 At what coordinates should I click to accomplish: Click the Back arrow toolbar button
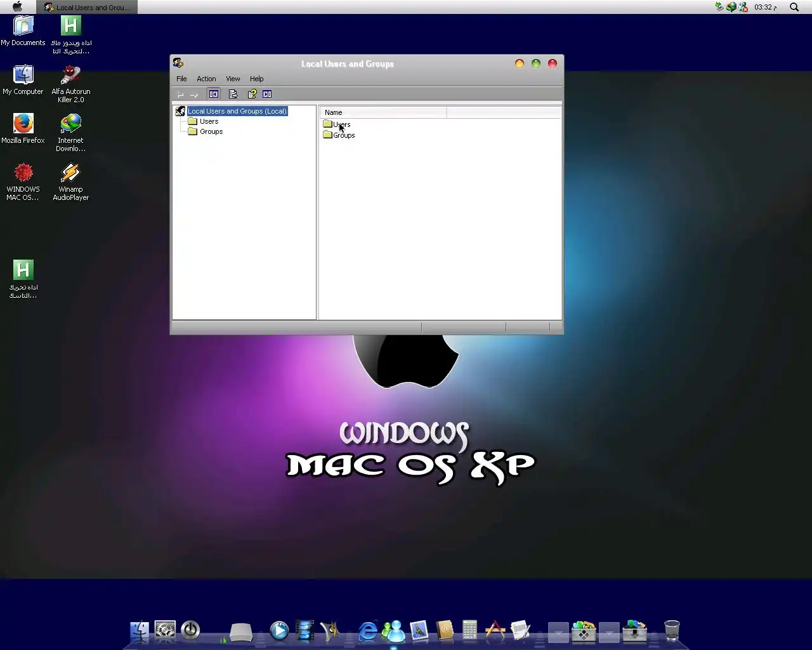coord(181,95)
